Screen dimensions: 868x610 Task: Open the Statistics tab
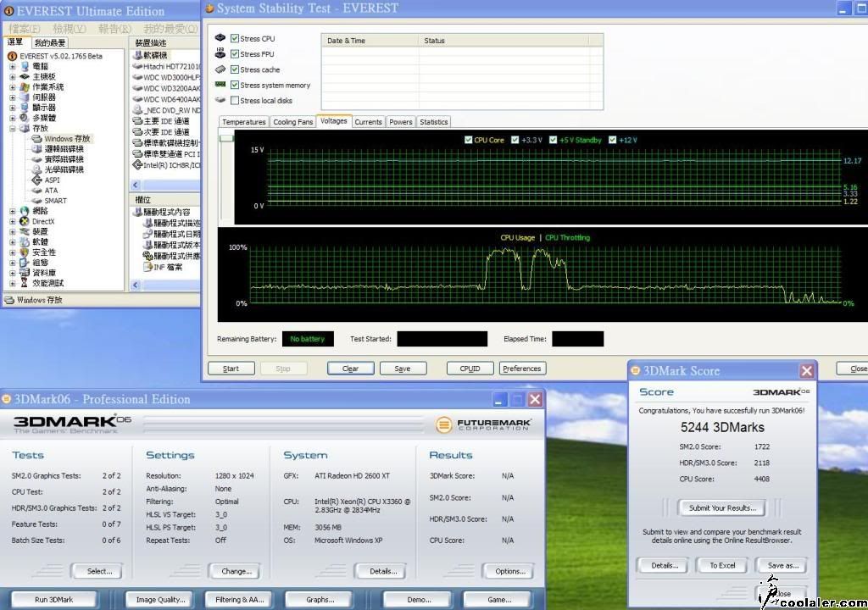(433, 122)
